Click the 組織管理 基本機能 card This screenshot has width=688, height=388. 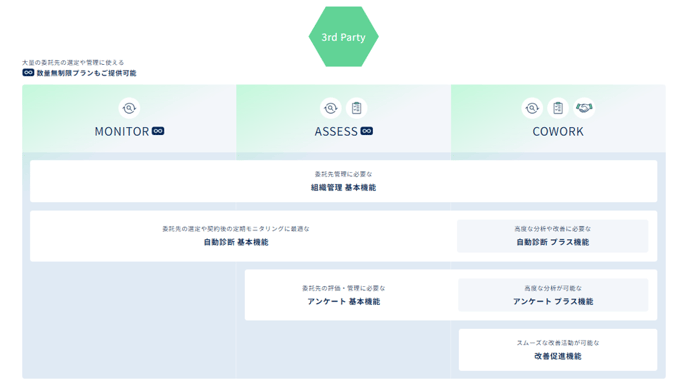tap(344, 181)
